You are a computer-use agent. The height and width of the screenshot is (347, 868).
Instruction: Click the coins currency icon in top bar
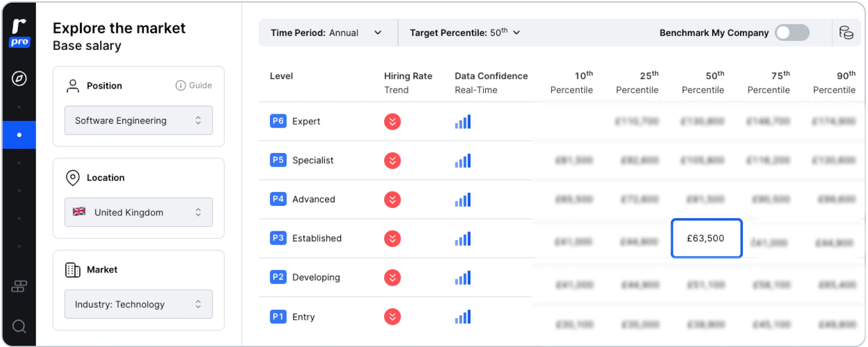click(x=846, y=33)
